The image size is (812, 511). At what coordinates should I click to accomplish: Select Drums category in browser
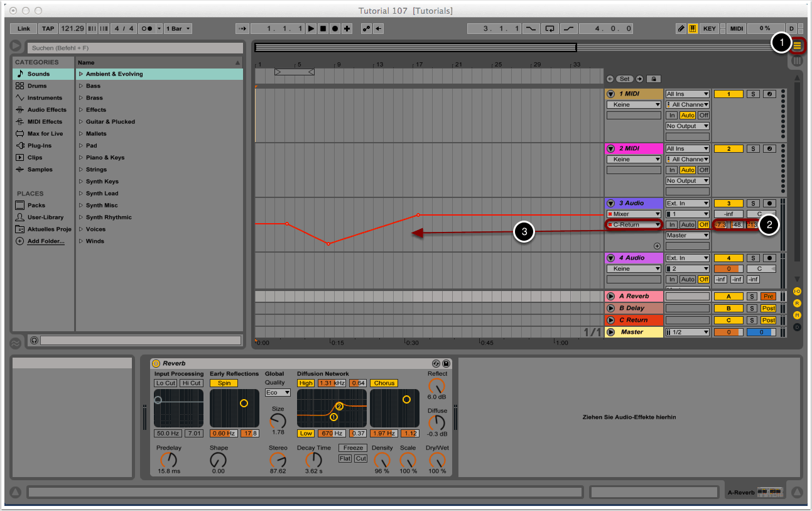[37, 86]
